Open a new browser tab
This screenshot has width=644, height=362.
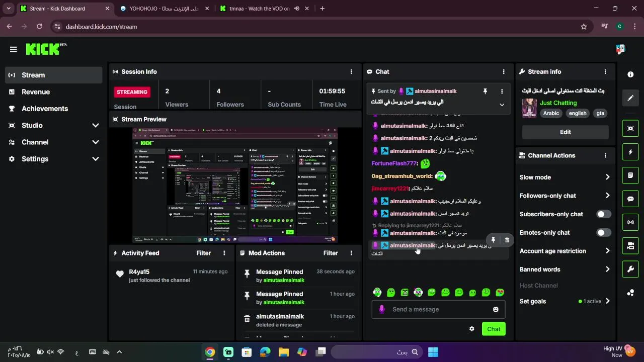322,9
